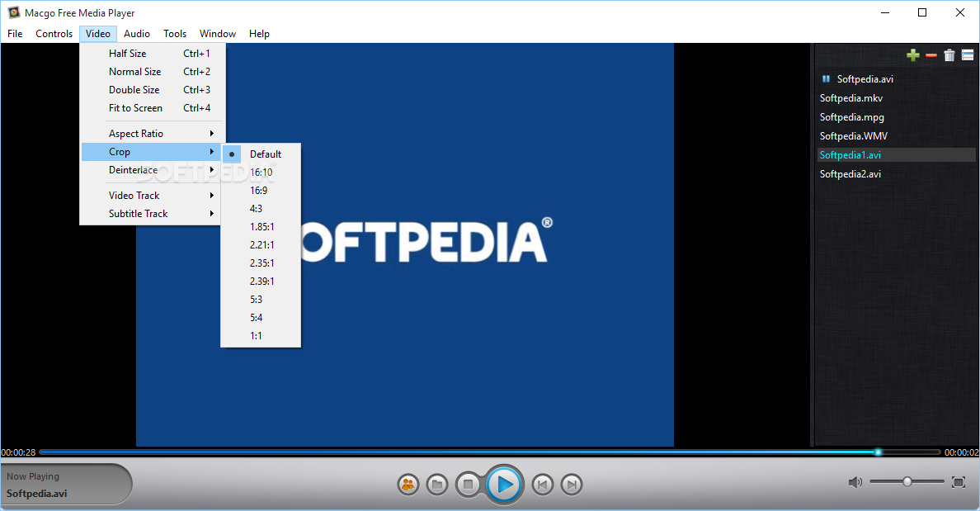
Task: Expand the Subtitle Track submenu
Action: [152, 213]
